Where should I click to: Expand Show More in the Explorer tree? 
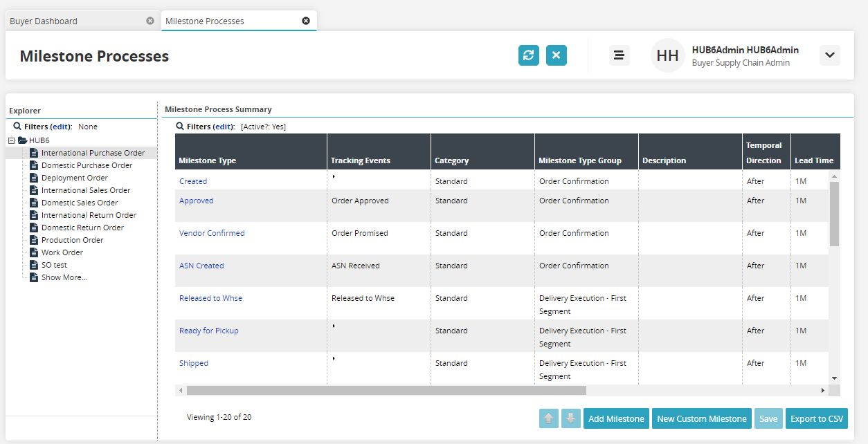64,277
